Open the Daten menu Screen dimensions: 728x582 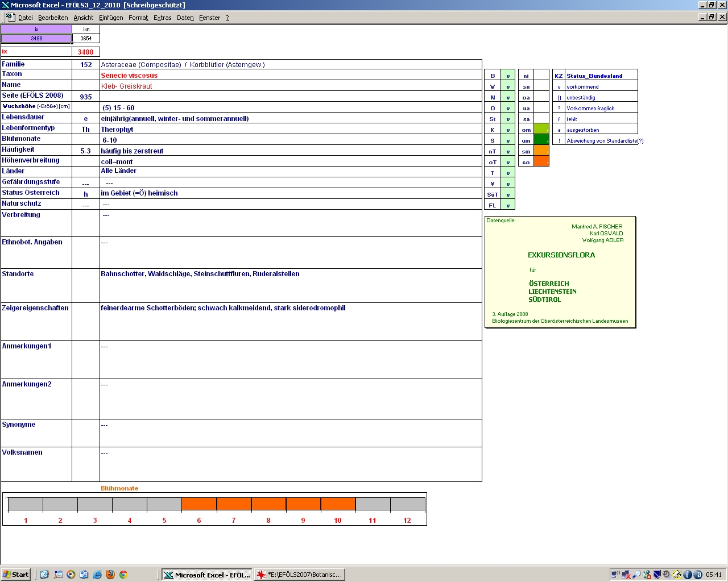(185, 18)
